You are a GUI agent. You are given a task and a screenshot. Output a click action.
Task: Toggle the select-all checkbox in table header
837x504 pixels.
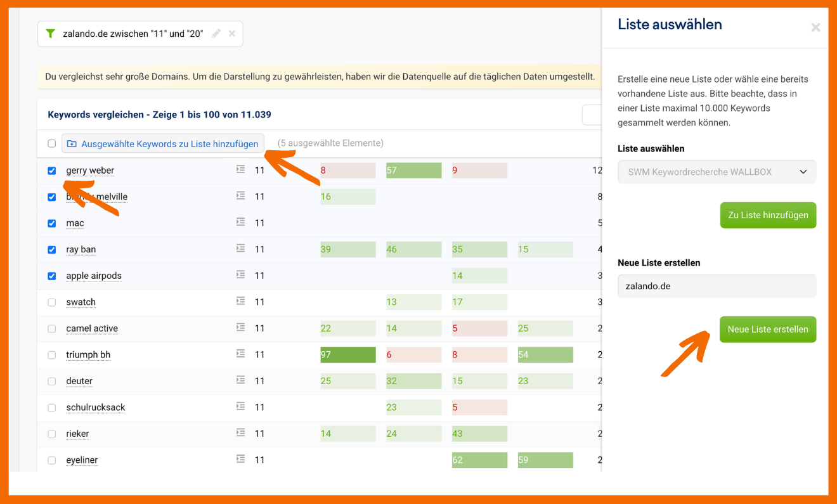pos(52,144)
